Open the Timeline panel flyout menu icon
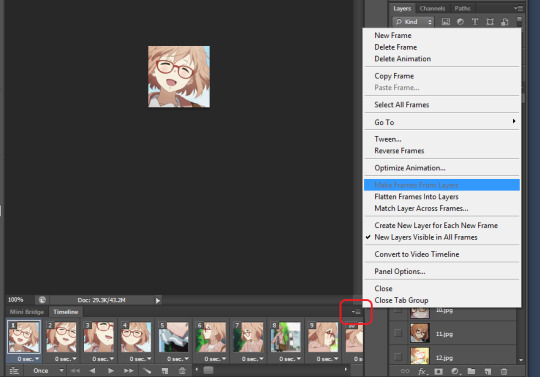This screenshot has width=540, height=377. click(x=356, y=312)
